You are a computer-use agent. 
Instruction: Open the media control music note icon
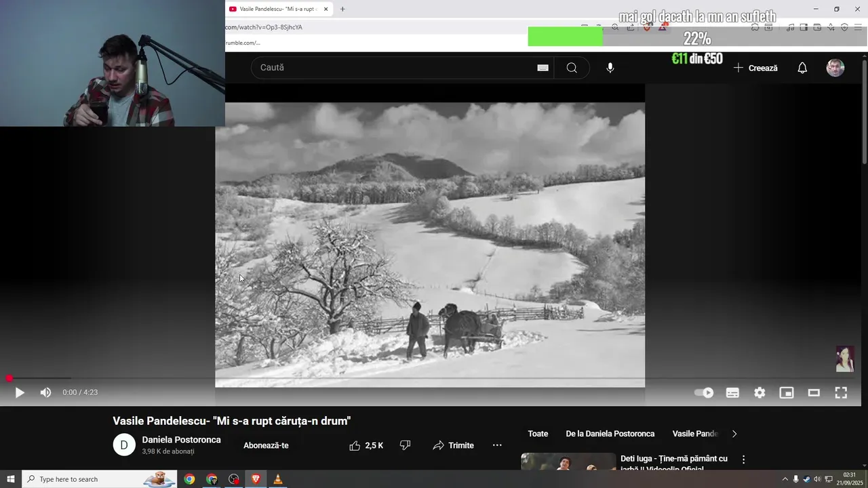point(790,27)
